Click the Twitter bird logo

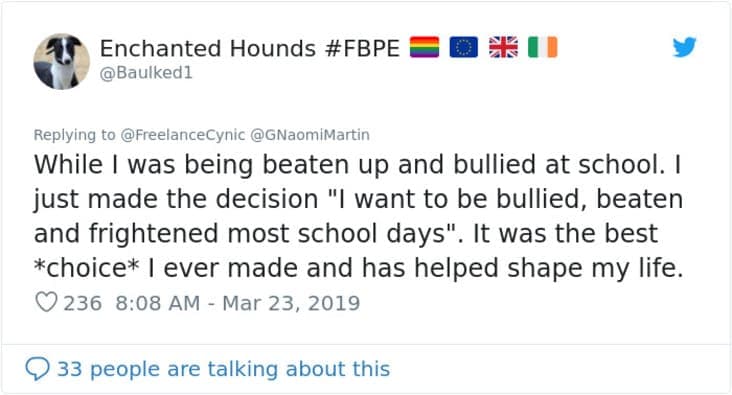click(684, 47)
